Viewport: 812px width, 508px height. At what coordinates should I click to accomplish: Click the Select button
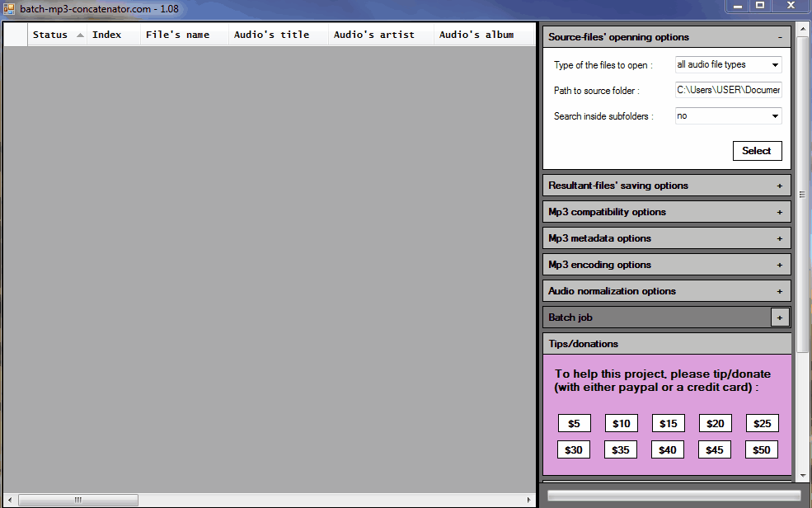click(757, 151)
